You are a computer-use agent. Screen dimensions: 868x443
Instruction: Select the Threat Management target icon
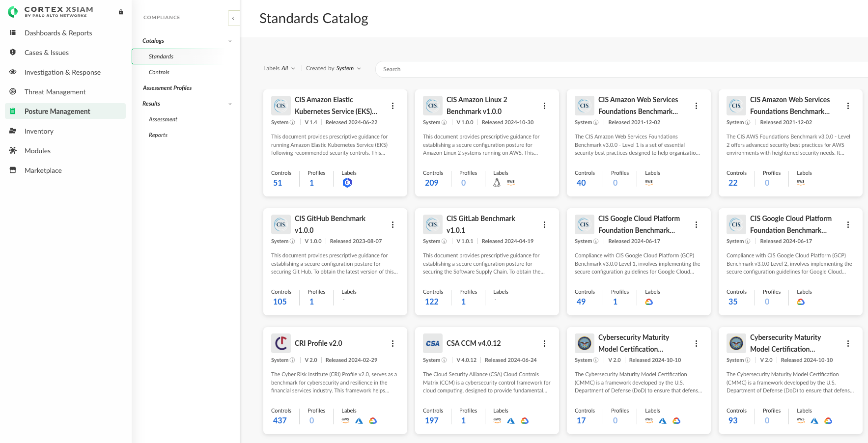pyautogui.click(x=13, y=92)
